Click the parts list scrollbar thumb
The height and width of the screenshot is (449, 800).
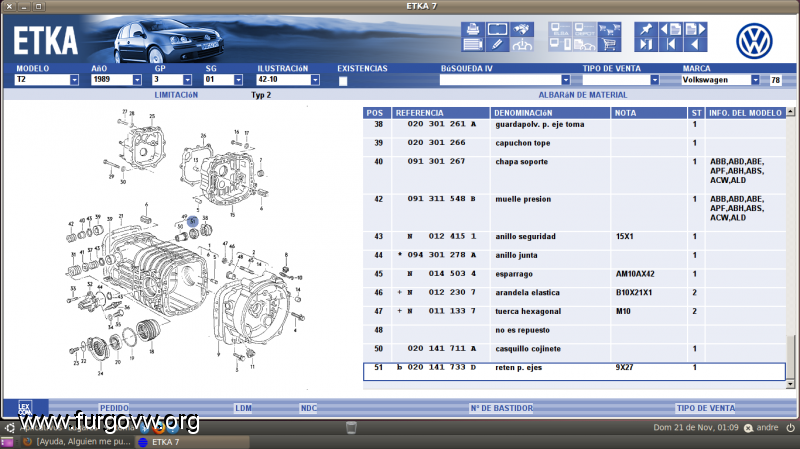pos(790,357)
